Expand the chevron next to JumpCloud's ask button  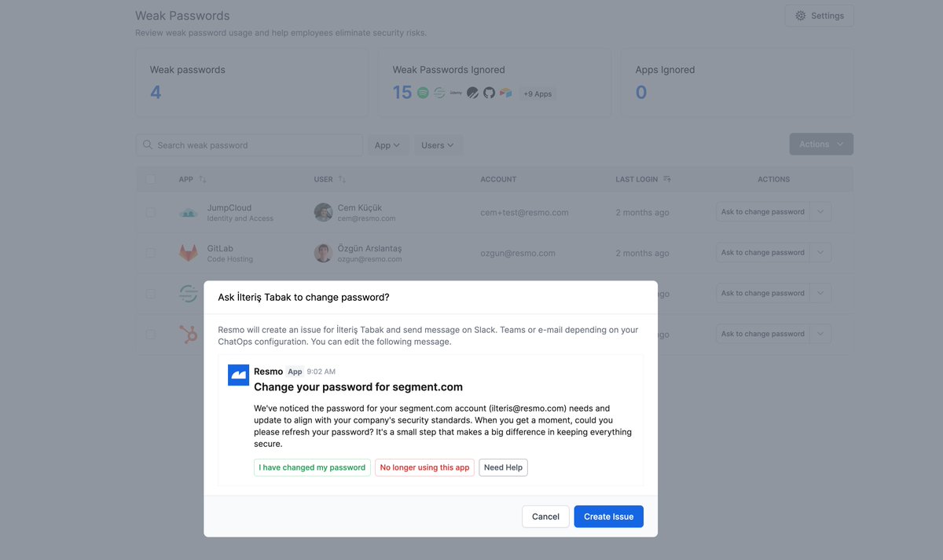click(820, 212)
